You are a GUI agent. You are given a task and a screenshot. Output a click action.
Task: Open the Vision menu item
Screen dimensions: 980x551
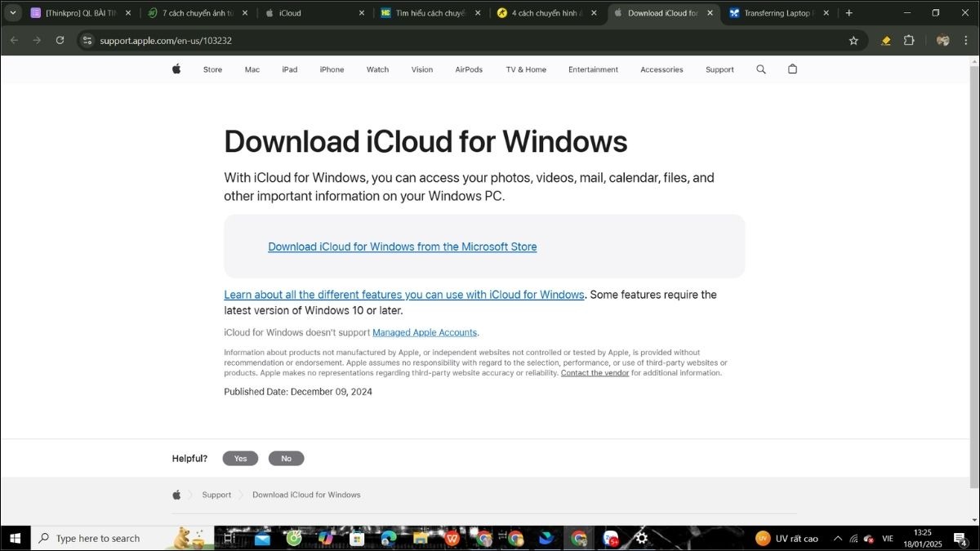coord(422,69)
